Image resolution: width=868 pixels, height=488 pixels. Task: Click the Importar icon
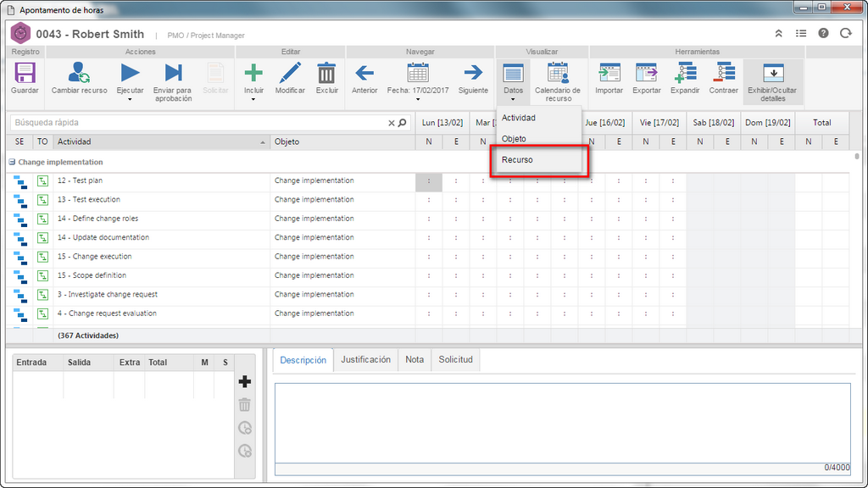pos(609,73)
